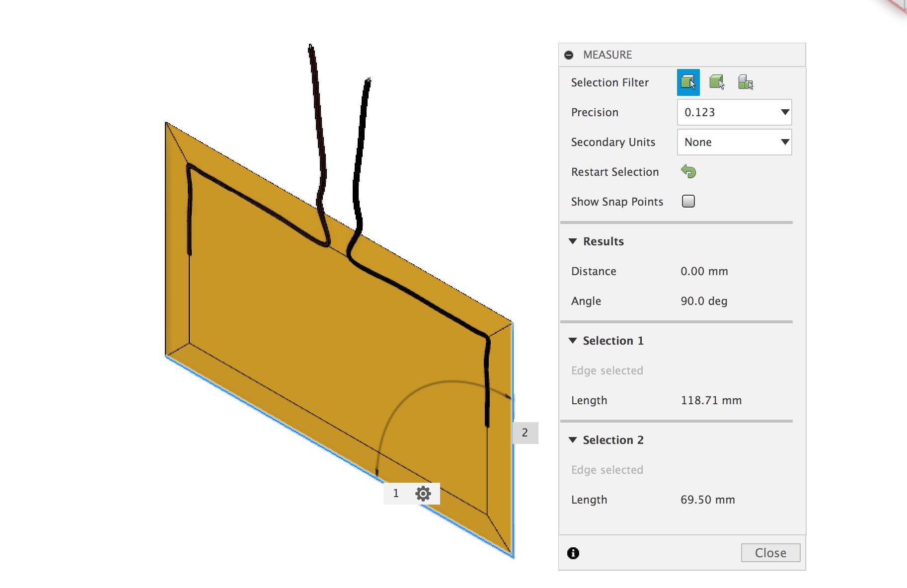This screenshot has height=588, width=907.
Task: Click the Restart Selection label
Action: 615,172
